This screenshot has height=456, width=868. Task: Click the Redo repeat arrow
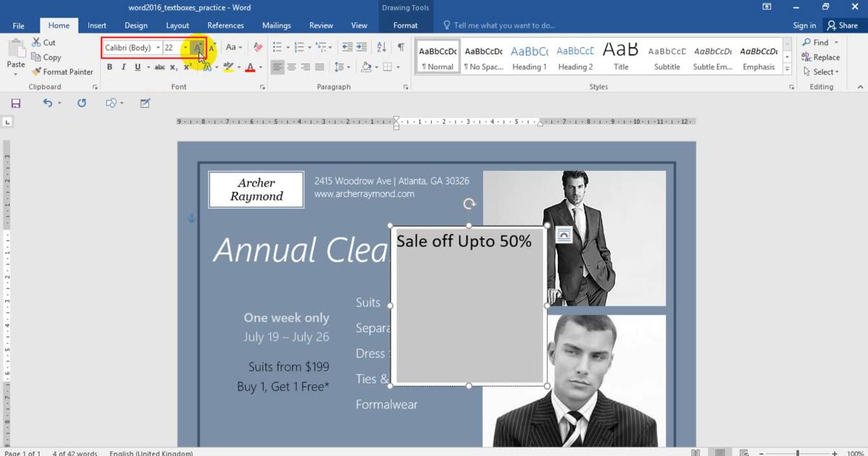[82, 104]
